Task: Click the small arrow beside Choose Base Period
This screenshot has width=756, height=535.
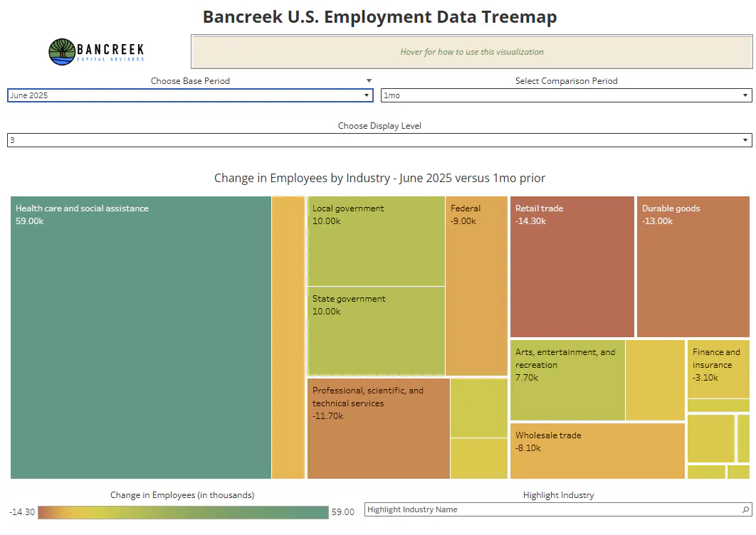Action: click(x=369, y=81)
